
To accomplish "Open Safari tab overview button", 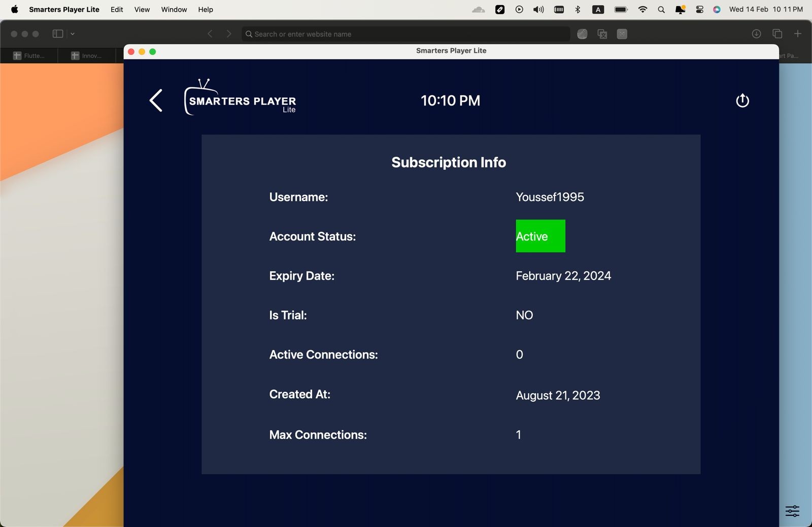I will 777,34.
